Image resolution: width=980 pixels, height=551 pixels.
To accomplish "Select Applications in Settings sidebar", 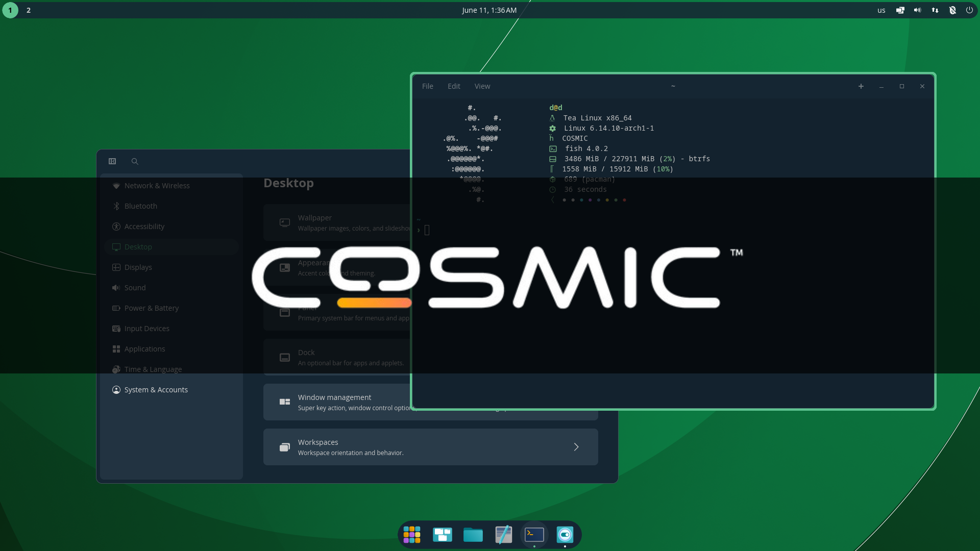I will (171, 349).
